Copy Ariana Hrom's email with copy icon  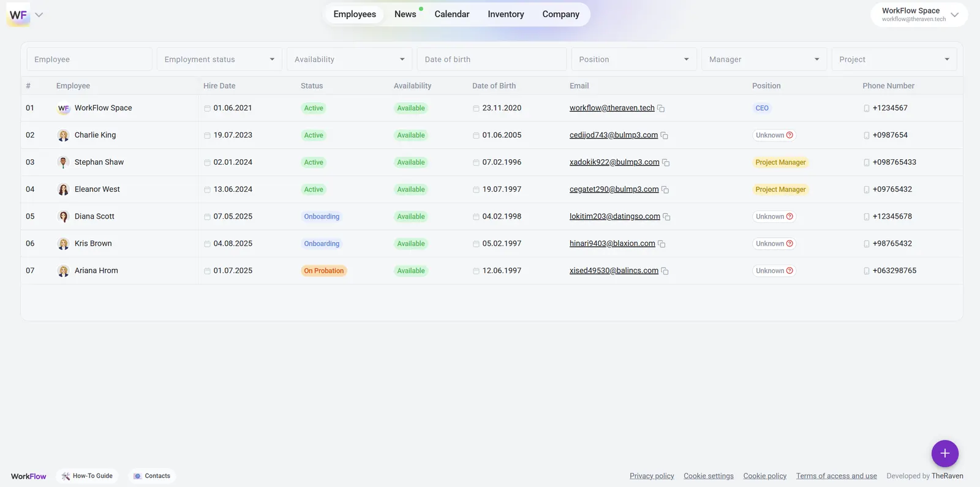[x=665, y=271]
